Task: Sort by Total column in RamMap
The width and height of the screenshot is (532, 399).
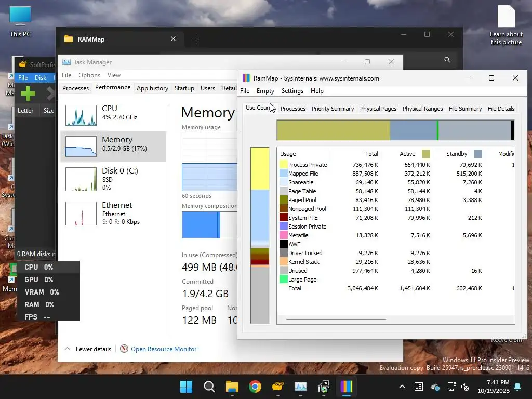Action: [354, 154]
